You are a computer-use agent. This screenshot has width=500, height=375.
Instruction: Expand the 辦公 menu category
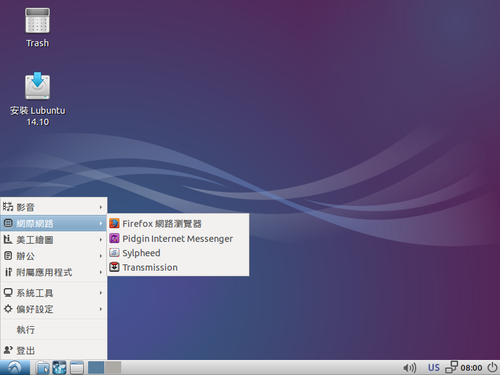pos(54,256)
